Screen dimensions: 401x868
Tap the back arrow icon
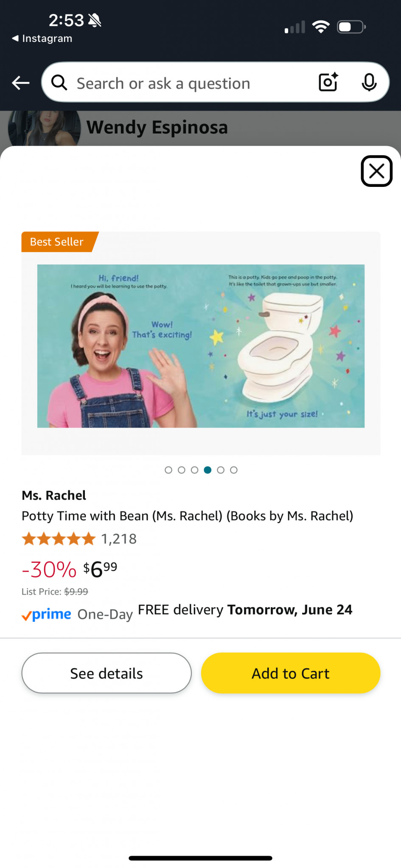(x=20, y=83)
